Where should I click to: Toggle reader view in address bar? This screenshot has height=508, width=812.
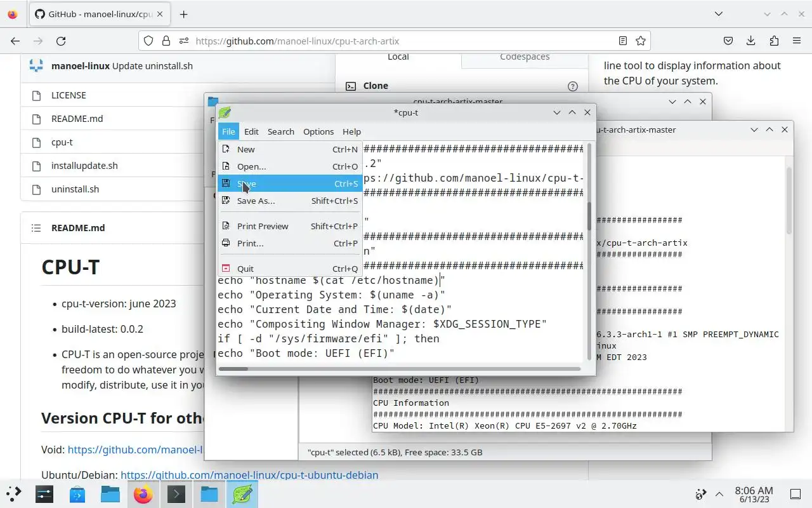[x=623, y=41]
